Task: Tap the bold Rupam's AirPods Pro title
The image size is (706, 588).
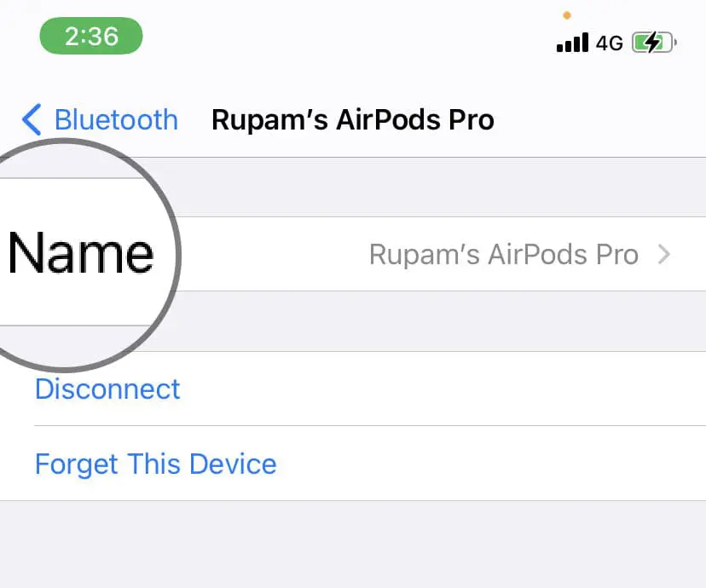Action: click(352, 120)
